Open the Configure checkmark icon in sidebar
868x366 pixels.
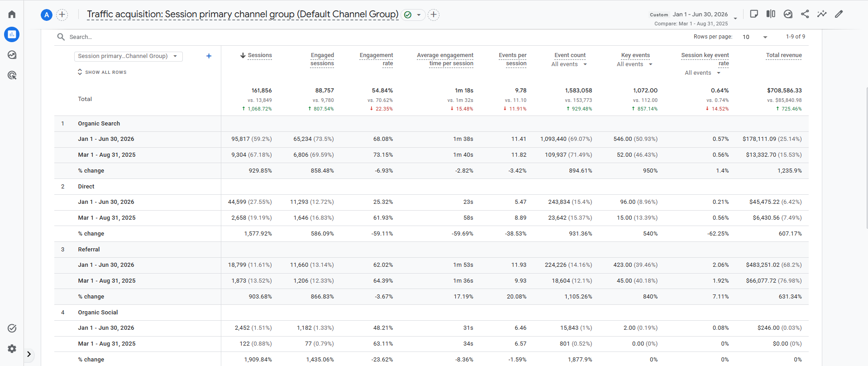tap(12, 328)
